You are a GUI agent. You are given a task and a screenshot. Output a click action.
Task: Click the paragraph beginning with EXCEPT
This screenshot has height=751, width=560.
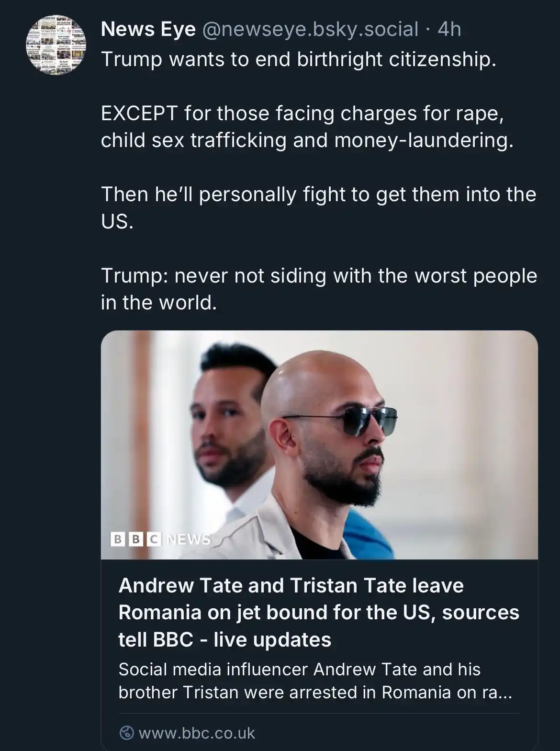point(307,127)
